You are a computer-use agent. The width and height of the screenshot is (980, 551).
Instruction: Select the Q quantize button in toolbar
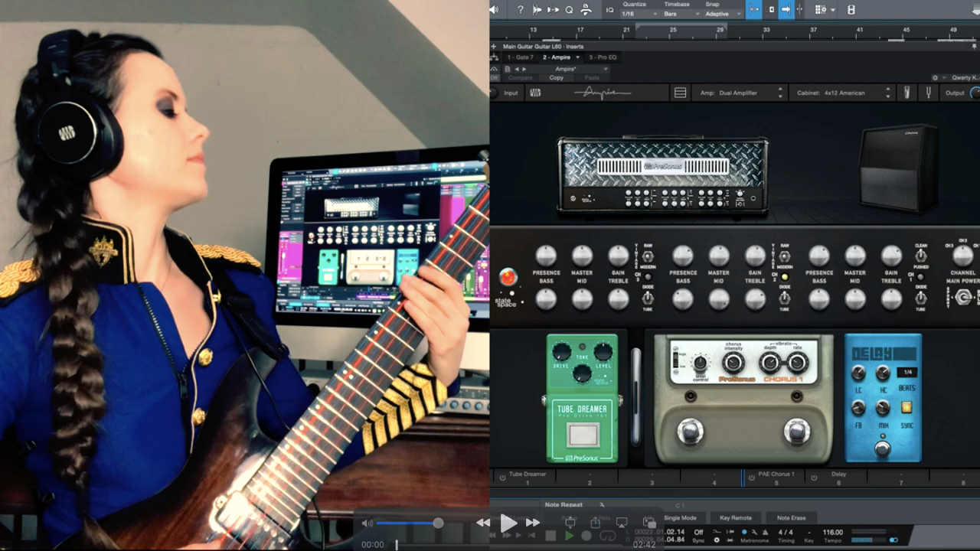pyautogui.click(x=569, y=10)
